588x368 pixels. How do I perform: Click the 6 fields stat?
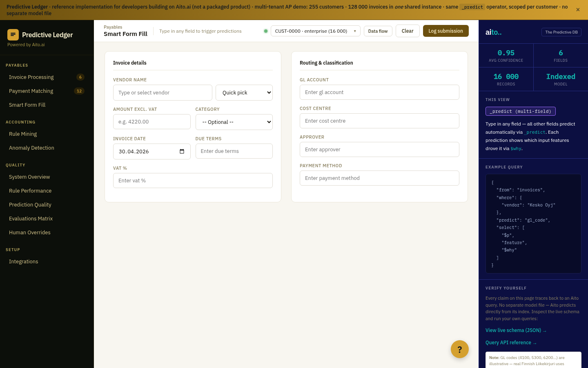561,56
